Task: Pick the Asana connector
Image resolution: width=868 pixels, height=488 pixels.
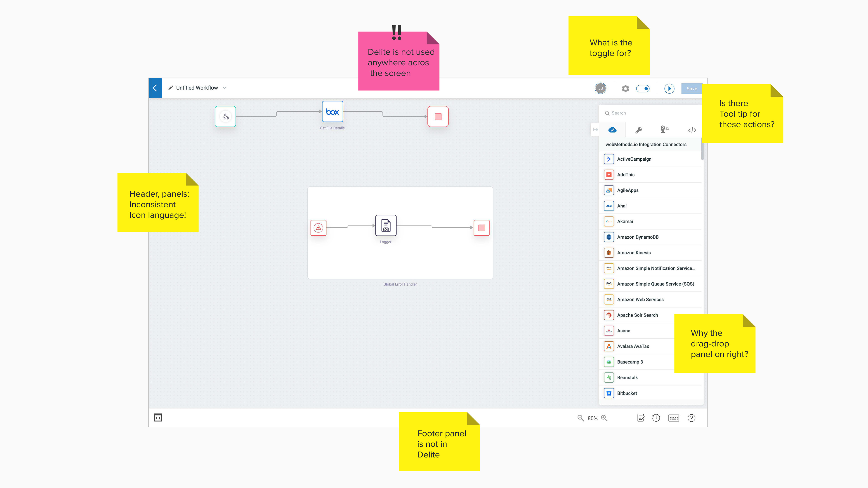Action: click(637, 331)
